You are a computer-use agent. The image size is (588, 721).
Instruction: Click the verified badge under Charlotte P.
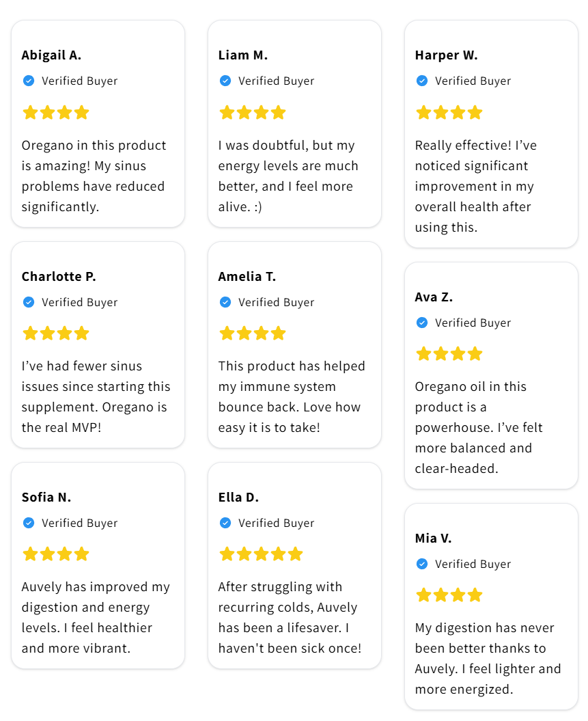[29, 302]
